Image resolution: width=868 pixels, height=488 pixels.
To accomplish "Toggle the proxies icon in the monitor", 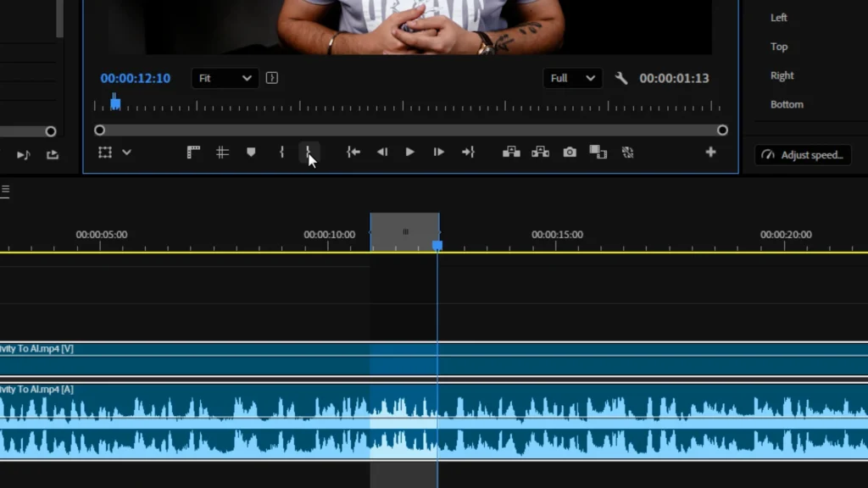I will point(627,152).
